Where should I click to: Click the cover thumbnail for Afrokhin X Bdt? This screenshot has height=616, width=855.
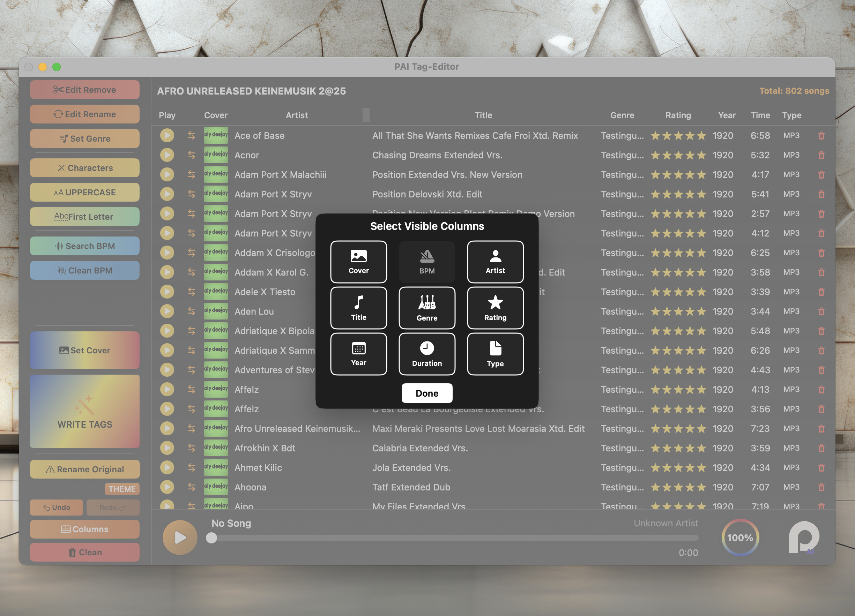pyautogui.click(x=216, y=448)
